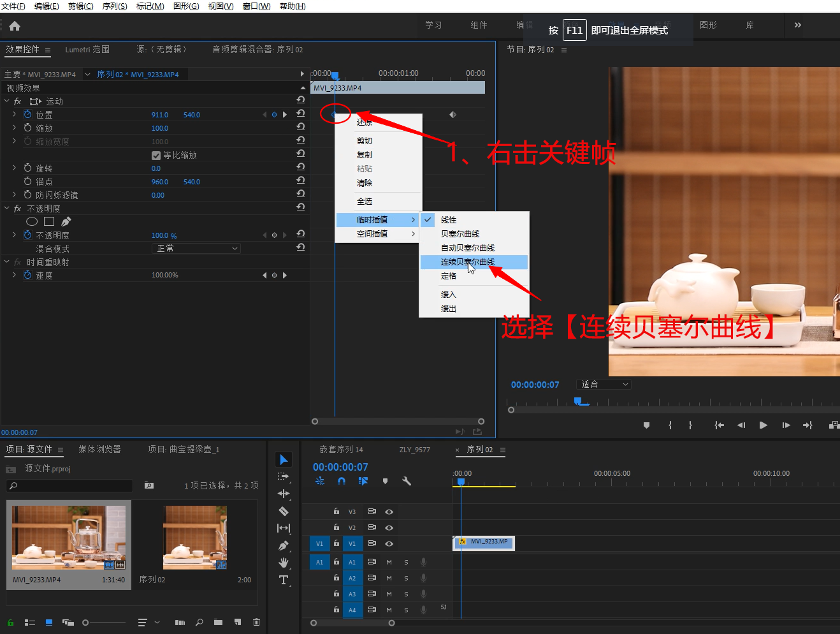The height and width of the screenshot is (634, 840).
Task: Open the 空间插值 submenu
Action: pyautogui.click(x=378, y=233)
